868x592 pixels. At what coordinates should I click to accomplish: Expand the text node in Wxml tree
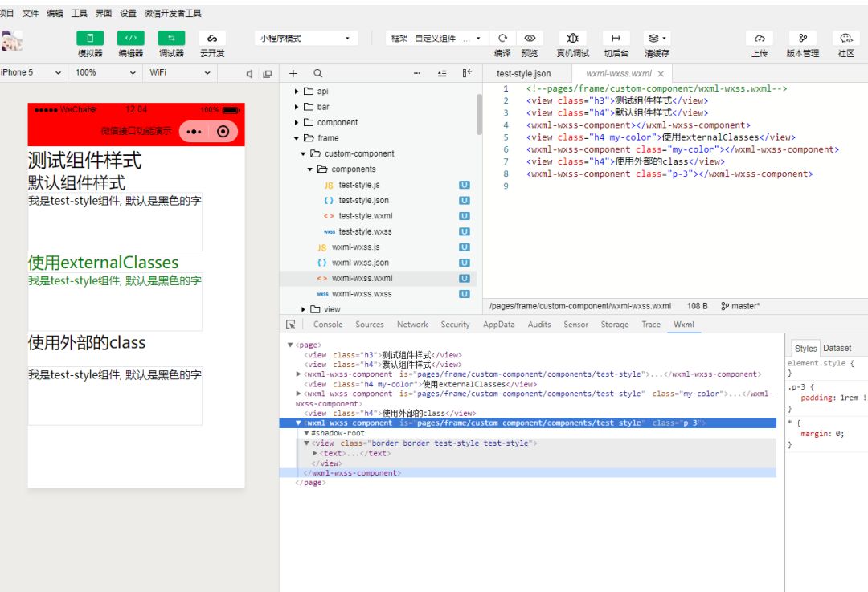click(315, 453)
